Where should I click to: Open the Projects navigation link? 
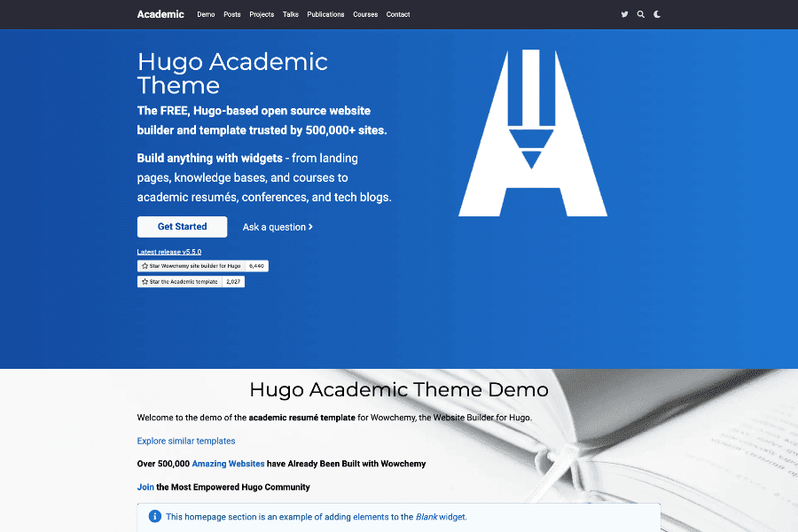262,14
